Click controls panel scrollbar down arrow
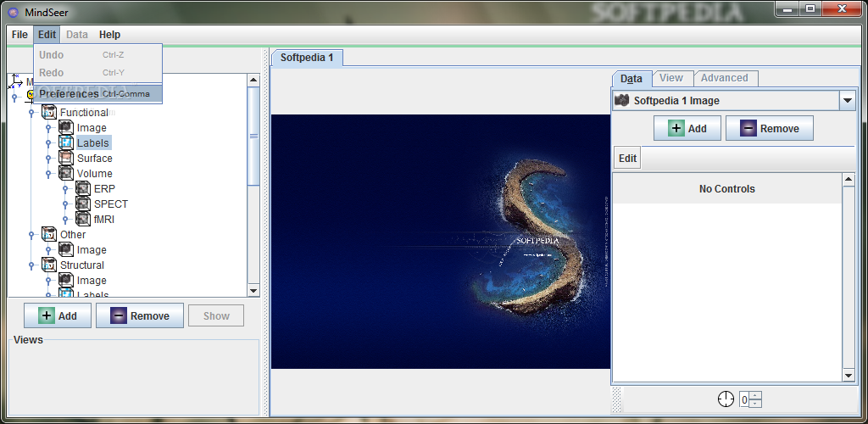This screenshot has height=424, width=868. (848, 376)
